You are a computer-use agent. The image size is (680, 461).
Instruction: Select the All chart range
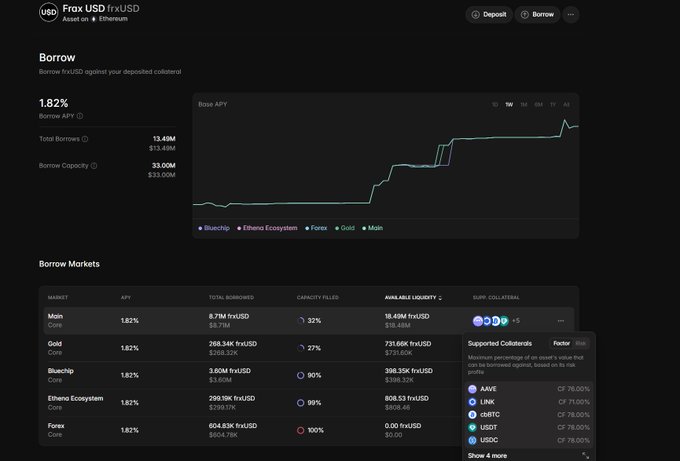[x=566, y=105]
